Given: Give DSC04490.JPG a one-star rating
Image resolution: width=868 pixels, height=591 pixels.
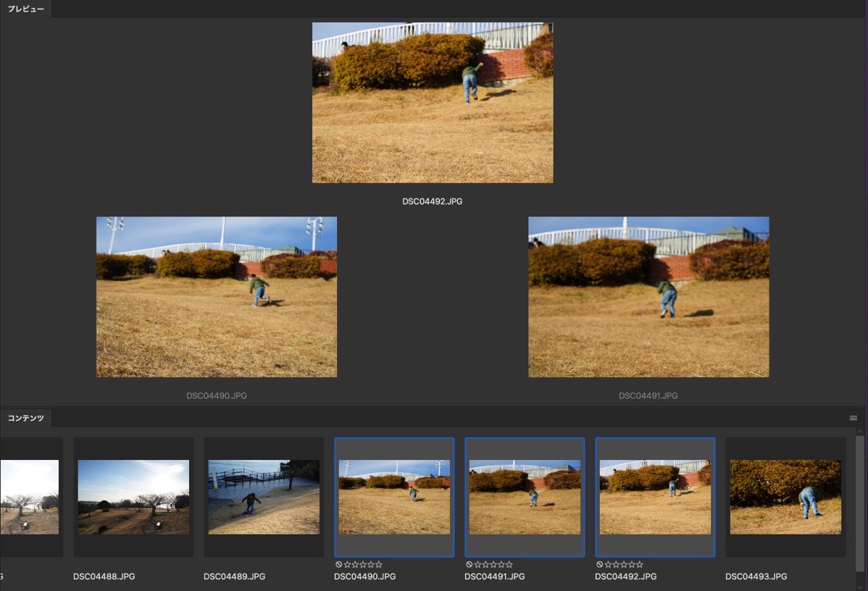Looking at the screenshot, I should point(347,564).
